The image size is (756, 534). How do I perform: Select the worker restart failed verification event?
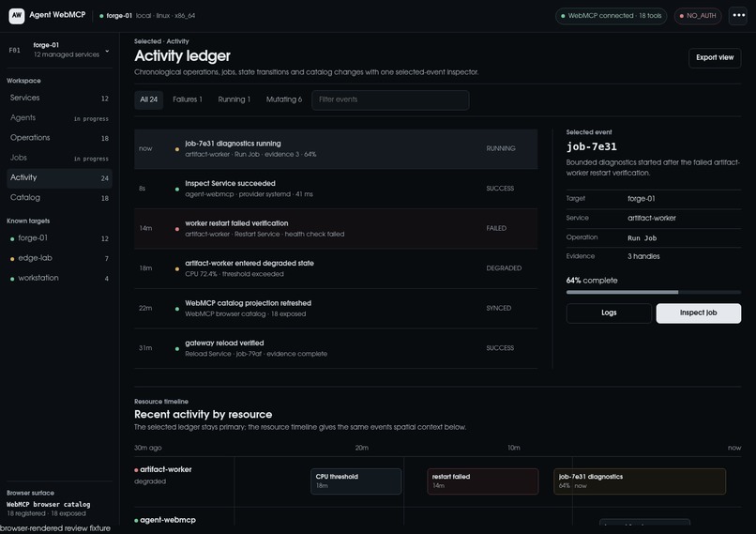click(336, 229)
